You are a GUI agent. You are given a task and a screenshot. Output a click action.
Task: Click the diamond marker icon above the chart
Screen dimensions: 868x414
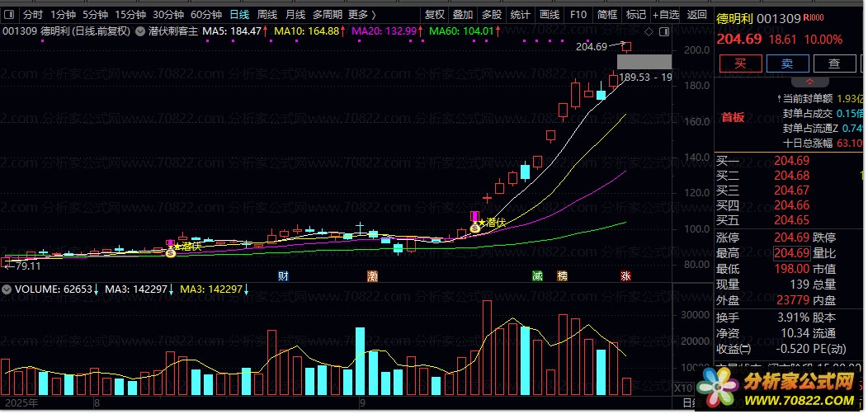click(x=649, y=31)
